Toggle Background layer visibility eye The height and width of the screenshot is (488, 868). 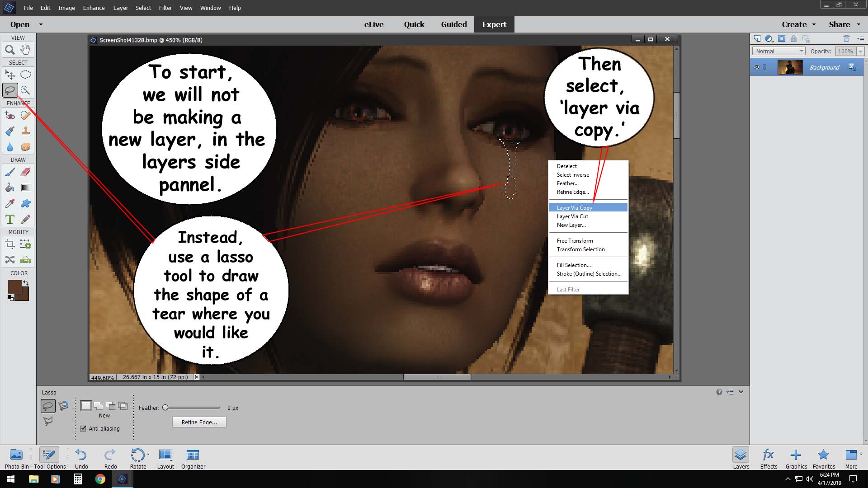756,67
